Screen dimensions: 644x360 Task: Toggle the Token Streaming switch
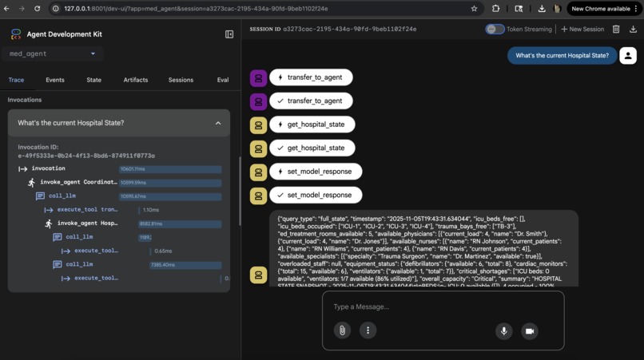[495, 30]
